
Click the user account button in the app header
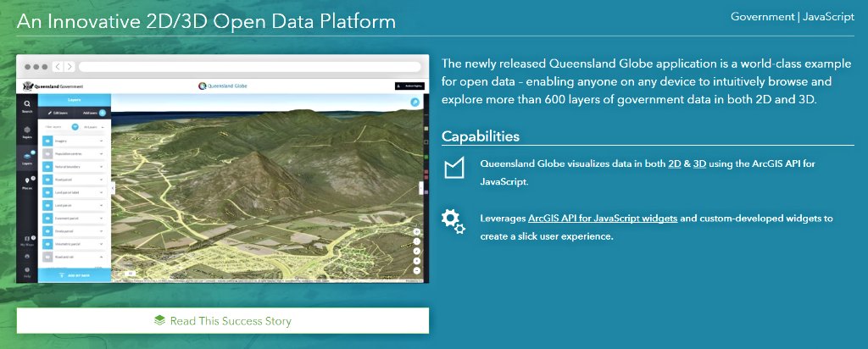click(409, 86)
